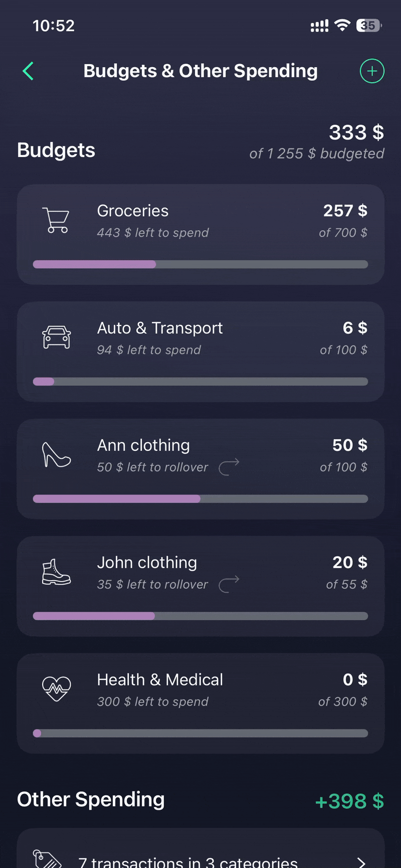Screen dimensions: 401x868
Task: Tap the Other Spending price tag icon
Action: point(47,858)
